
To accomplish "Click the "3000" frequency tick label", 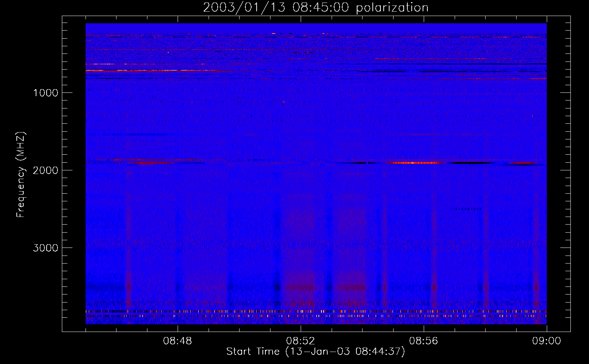I will (46, 248).
